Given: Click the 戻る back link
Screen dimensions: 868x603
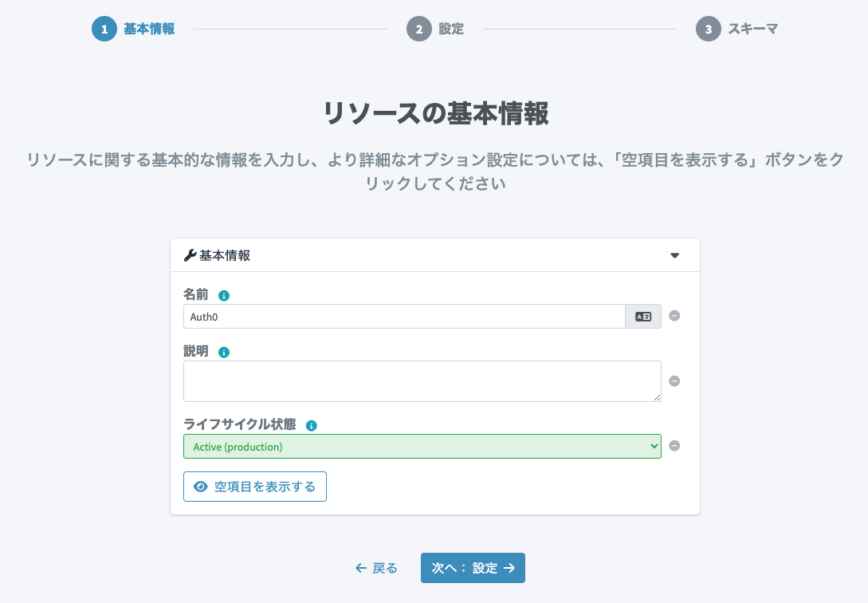Looking at the screenshot, I should tap(376, 568).
